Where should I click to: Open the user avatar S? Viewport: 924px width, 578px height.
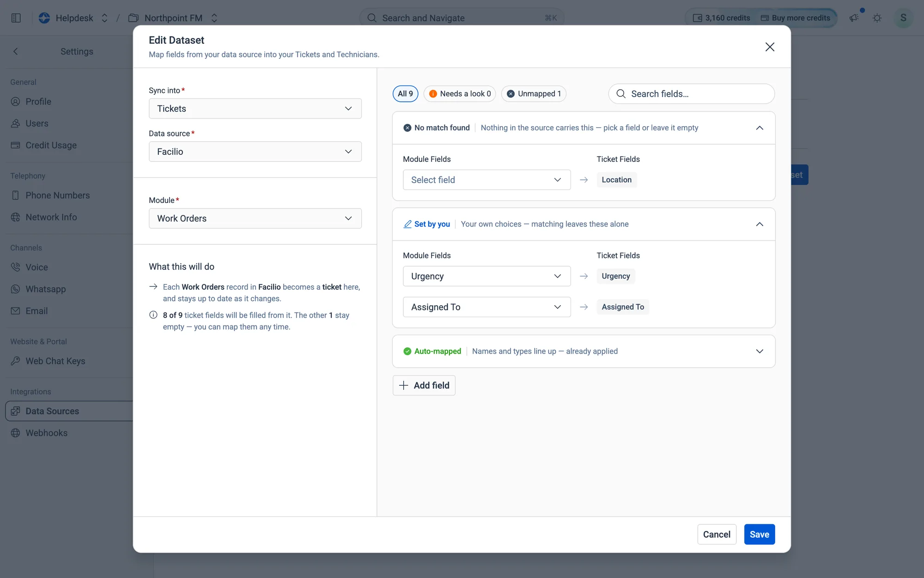pos(903,18)
